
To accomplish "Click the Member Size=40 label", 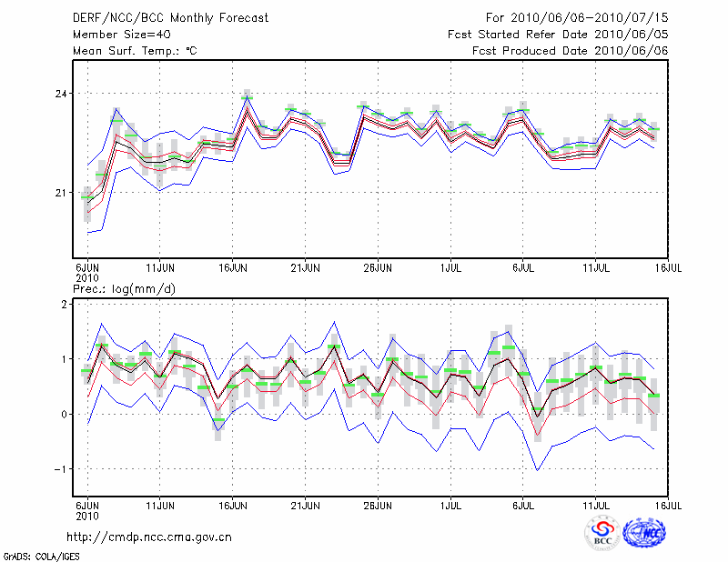I will [120, 35].
